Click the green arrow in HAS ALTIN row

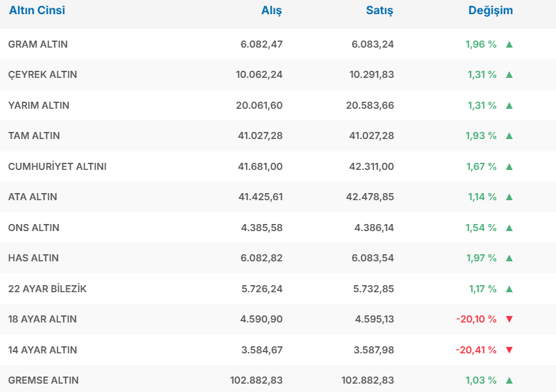pos(509,258)
